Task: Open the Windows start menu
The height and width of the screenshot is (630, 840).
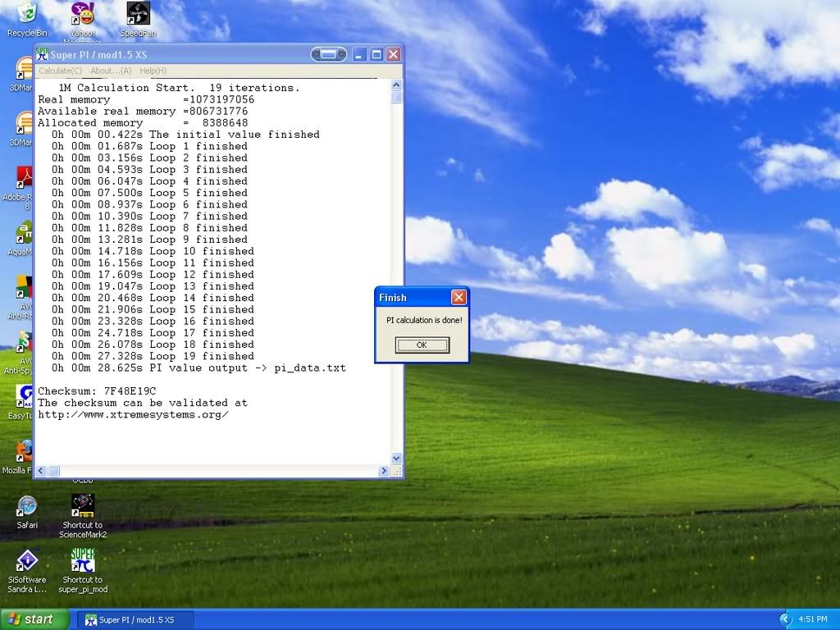Action: tap(34, 619)
